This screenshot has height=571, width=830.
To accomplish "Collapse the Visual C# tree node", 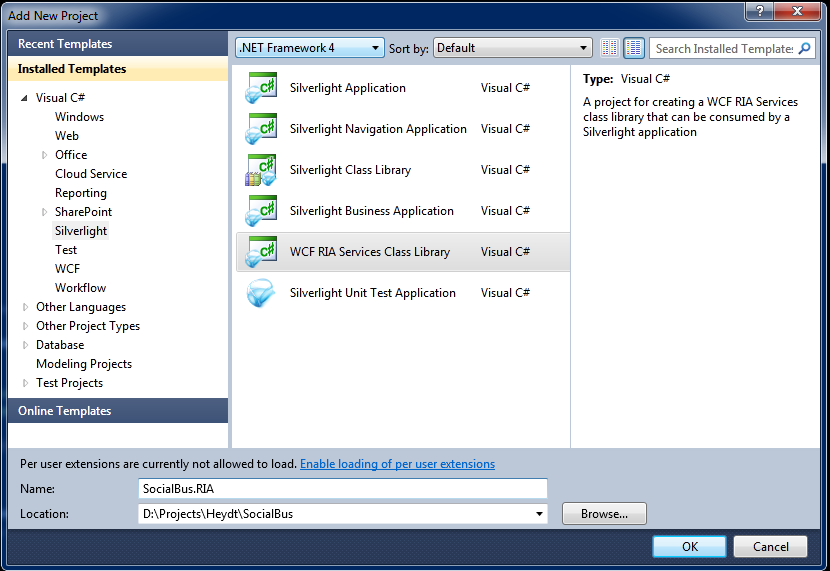I will (24, 98).
